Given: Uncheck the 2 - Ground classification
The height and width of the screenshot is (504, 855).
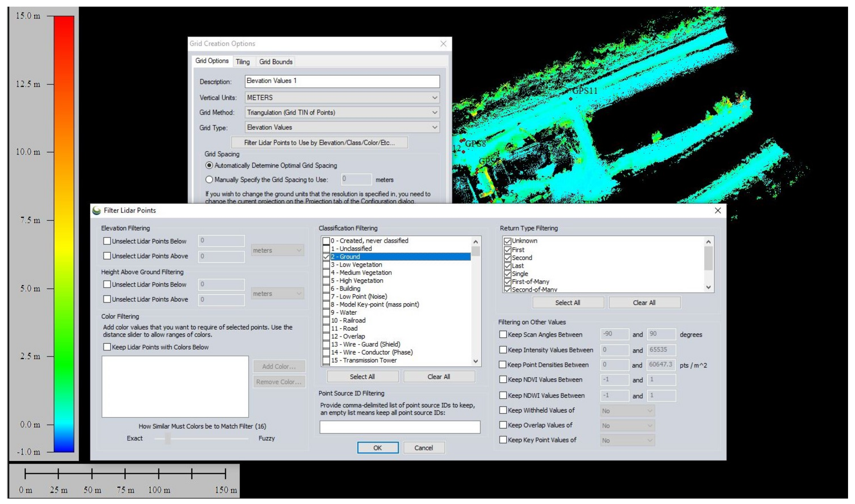Looking at the screenshot, I should coord(326,257).
